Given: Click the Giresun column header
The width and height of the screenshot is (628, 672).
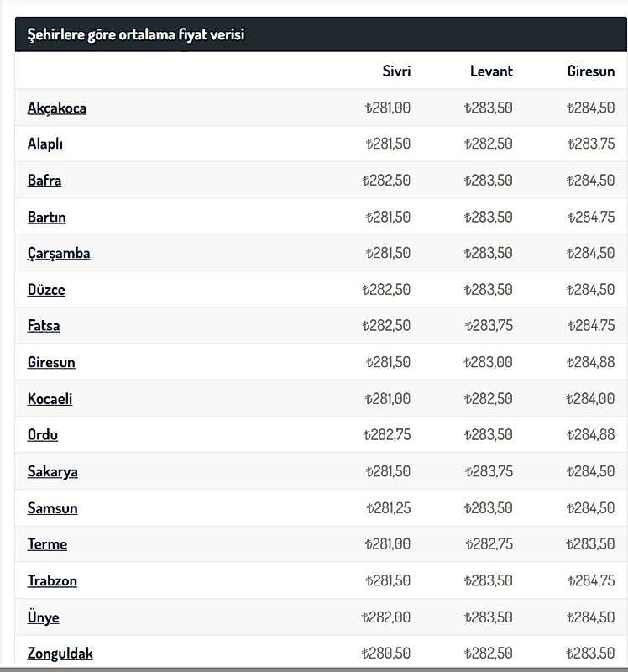Looking at the screenshot, I should (591, 71).
